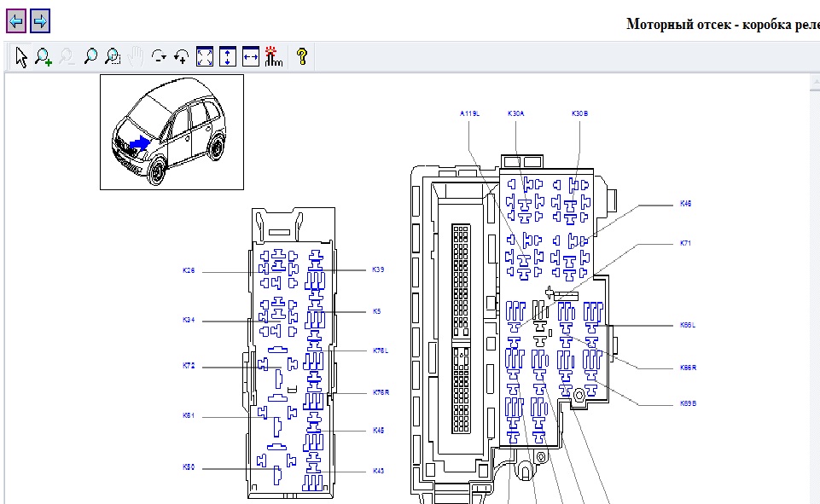The width and height of the screenshot is (820, 504).
Task: Click the car location thumbnail image
Action: tap(172, 131)
